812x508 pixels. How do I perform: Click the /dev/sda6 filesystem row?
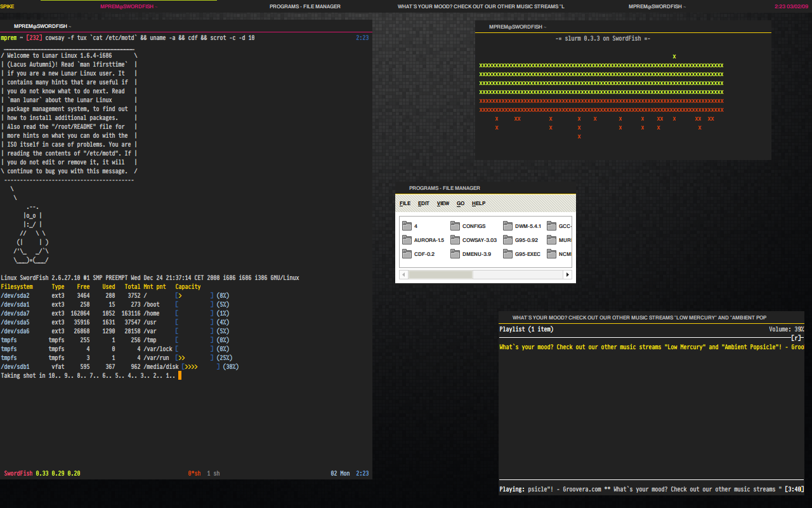click(x=115, y=331)
